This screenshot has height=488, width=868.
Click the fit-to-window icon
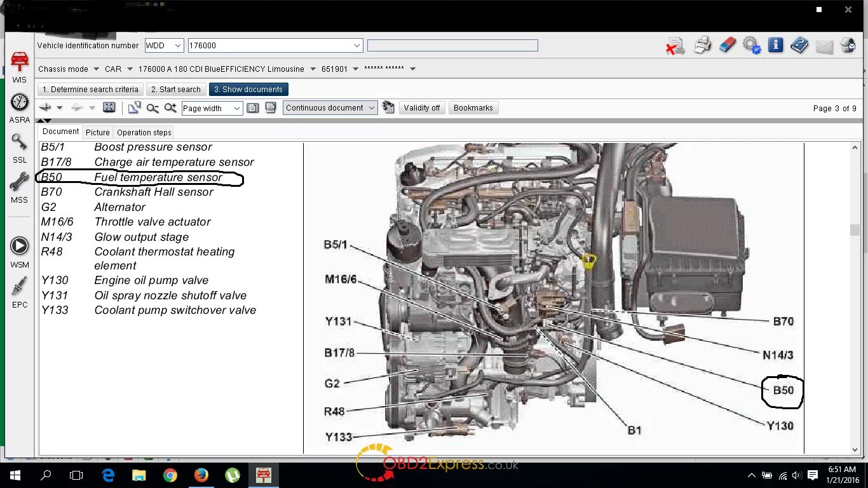click(109, 108)
